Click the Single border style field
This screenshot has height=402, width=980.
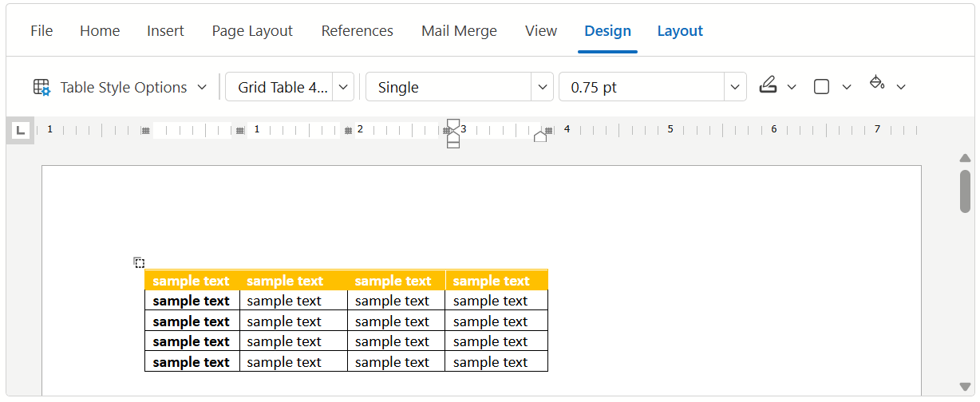[449, 87]
